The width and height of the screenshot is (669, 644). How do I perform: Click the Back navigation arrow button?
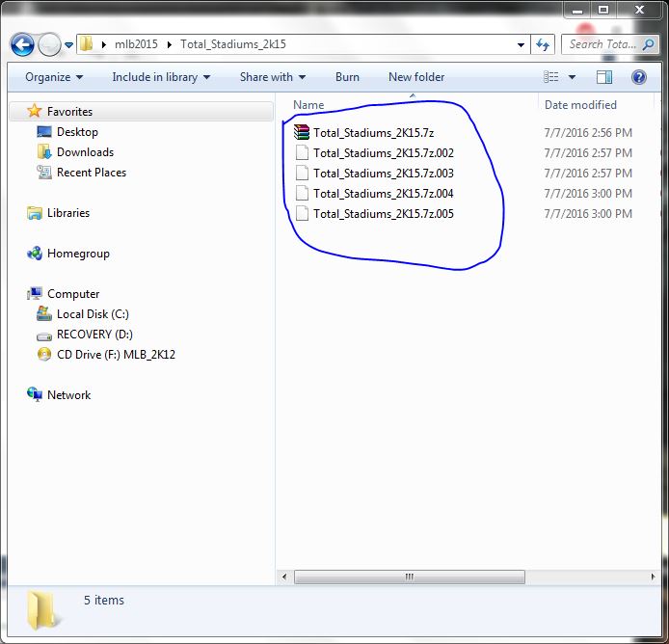[x=23, y=44]
